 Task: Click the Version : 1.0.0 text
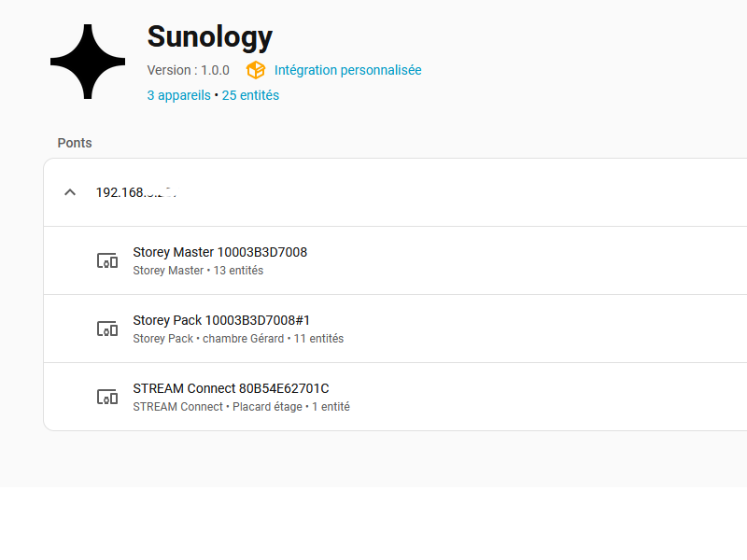tap(188, 70)
